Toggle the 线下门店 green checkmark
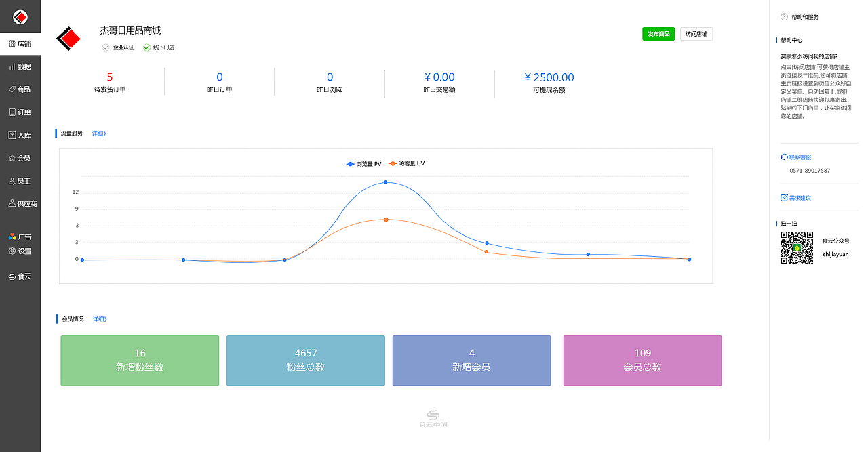This screenshot has width=868, height=452. tap(146, 47)
